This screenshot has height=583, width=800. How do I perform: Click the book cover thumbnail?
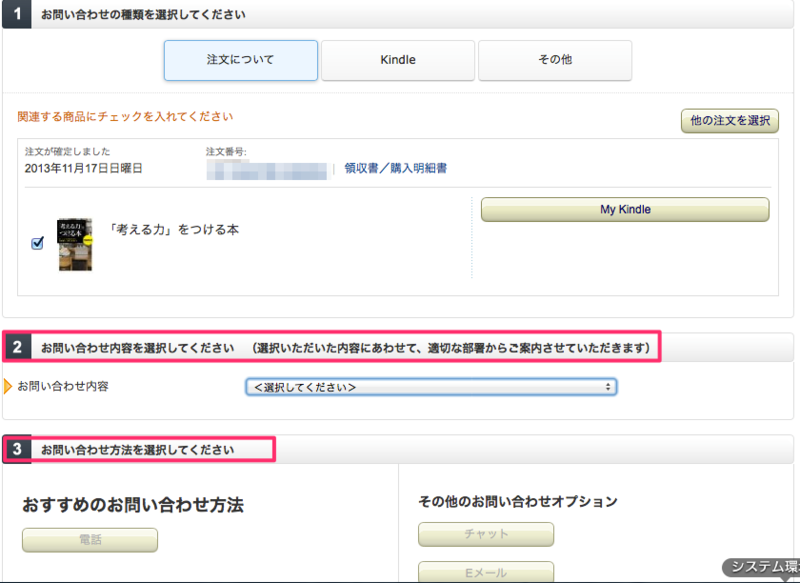pos(75,244)
